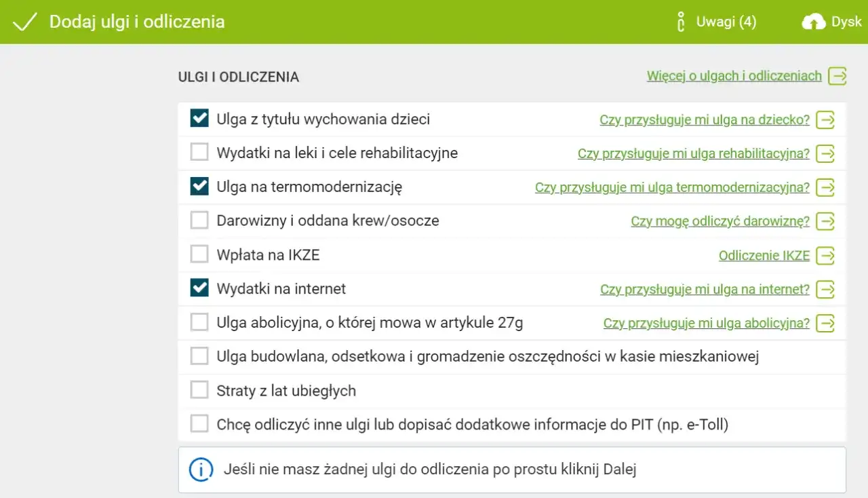Click the "Więcej o ulgach i odliczeniach" link

click(734, 76)
